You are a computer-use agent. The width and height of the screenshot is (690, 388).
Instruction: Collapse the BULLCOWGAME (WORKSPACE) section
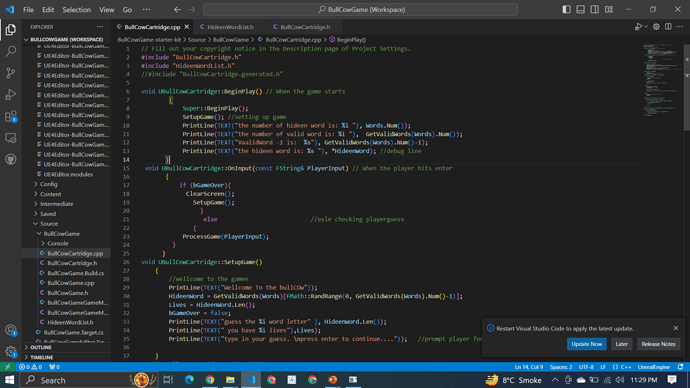click(66, 39)
